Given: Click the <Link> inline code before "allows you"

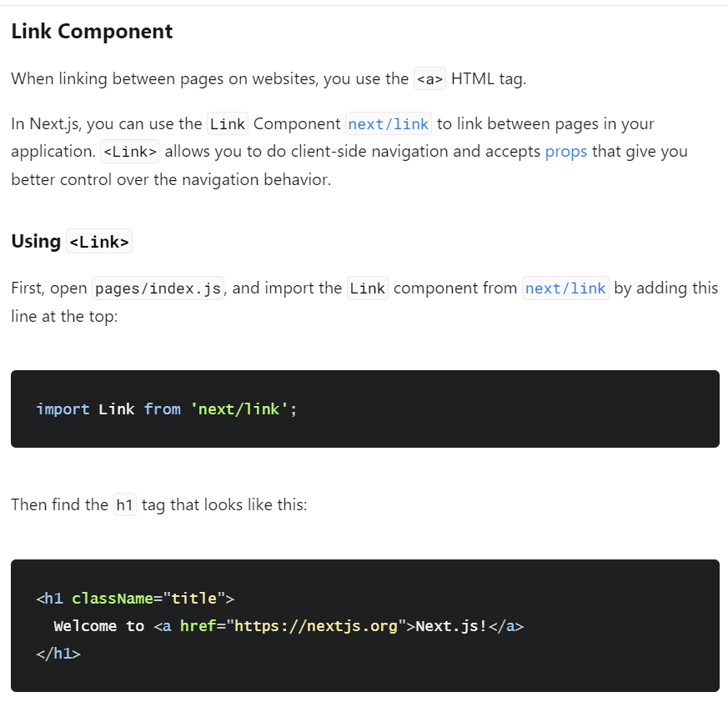Looking at the screenshot, I should [129, 152].
